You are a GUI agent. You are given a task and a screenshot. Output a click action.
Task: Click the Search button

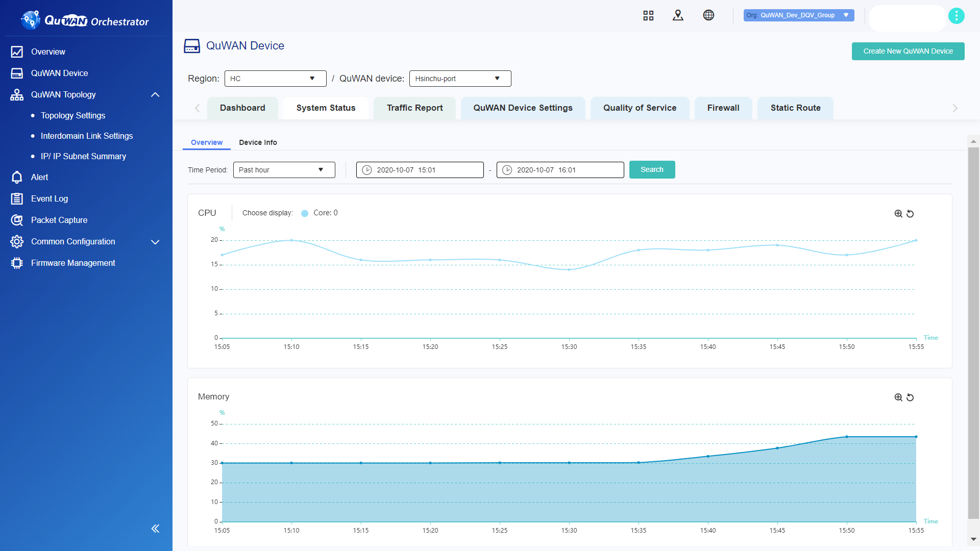click(652, 170)
